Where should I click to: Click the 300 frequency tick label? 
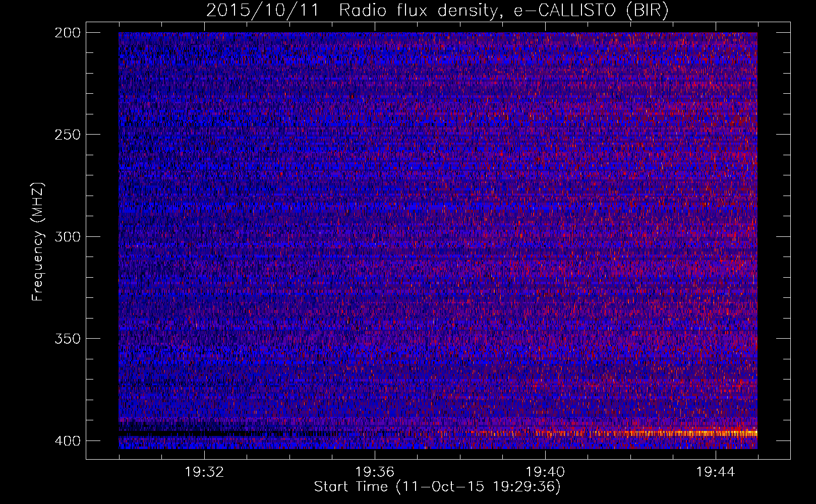tap(67, 236)
